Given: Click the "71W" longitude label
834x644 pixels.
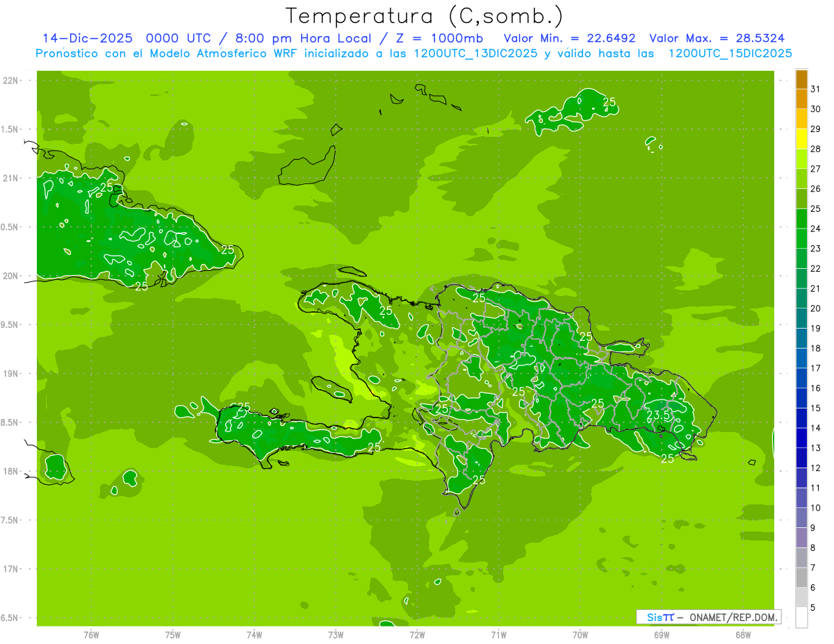Looking at the screenshot, I should click(498, 634).
